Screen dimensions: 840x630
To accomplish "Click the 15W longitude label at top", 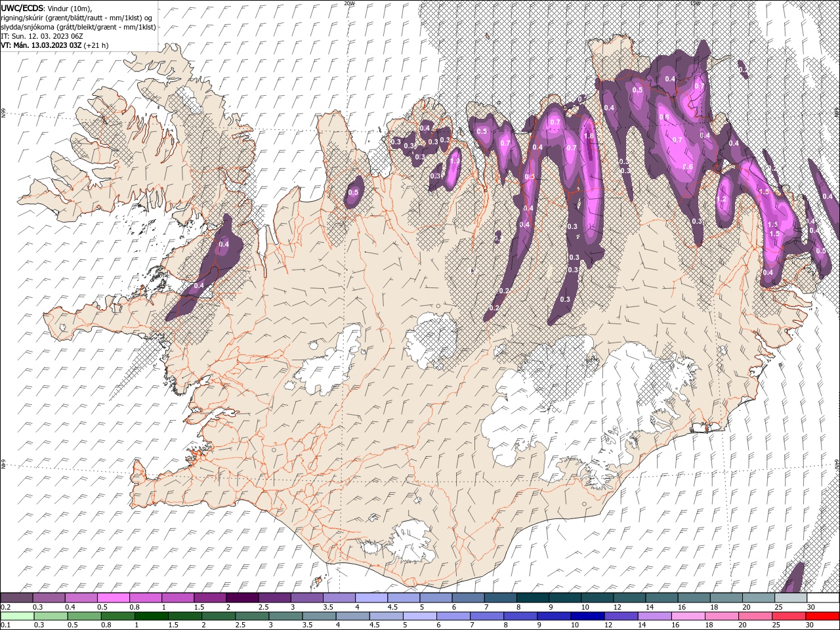I will coord(695,3).
